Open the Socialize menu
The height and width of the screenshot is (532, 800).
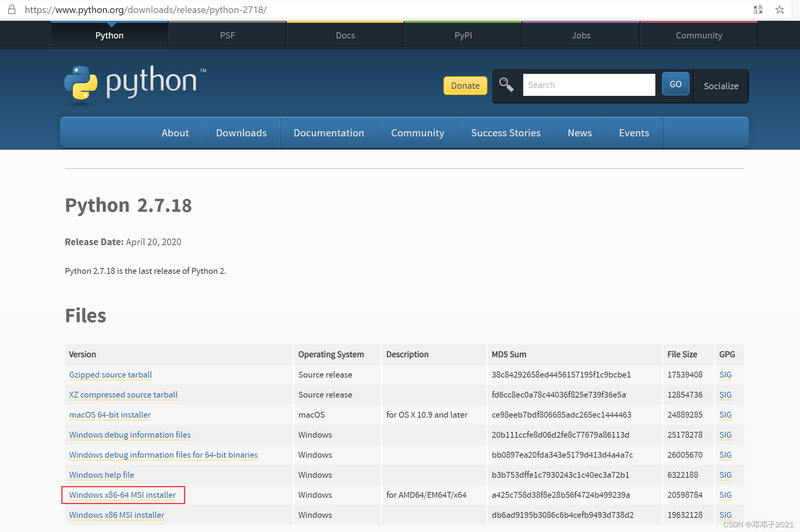tap(721, 86)
